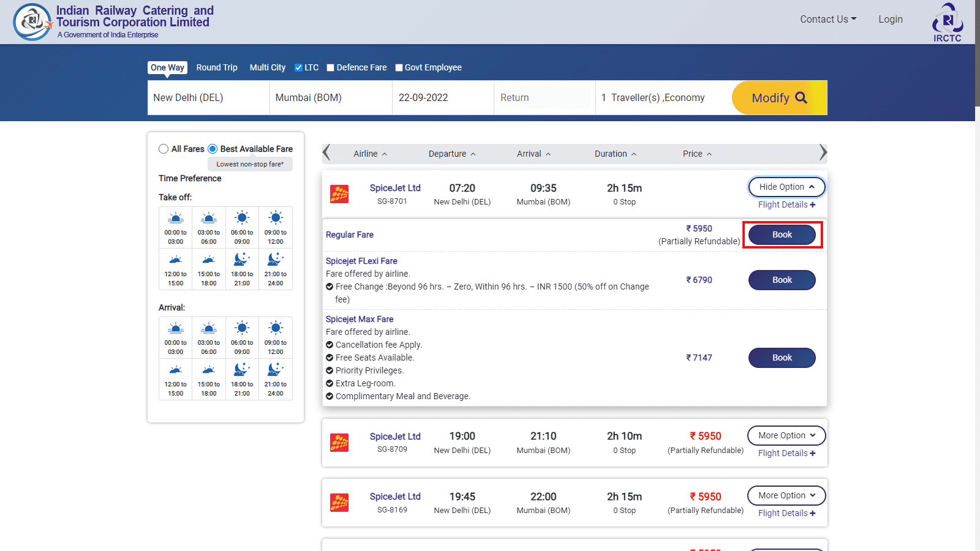
Task: Click the Spicejet FLexi Fare heading
Action: tap(361, 261)
